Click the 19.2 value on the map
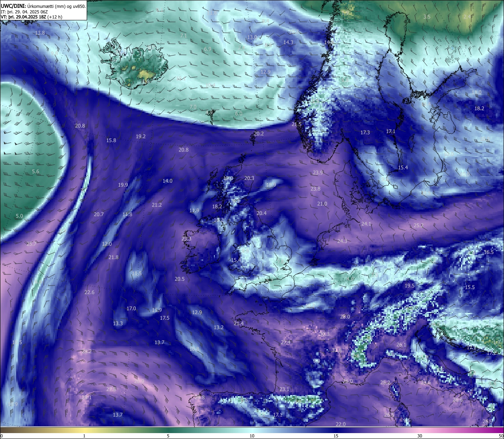This screenshot has width=504, height=439. 141,137
